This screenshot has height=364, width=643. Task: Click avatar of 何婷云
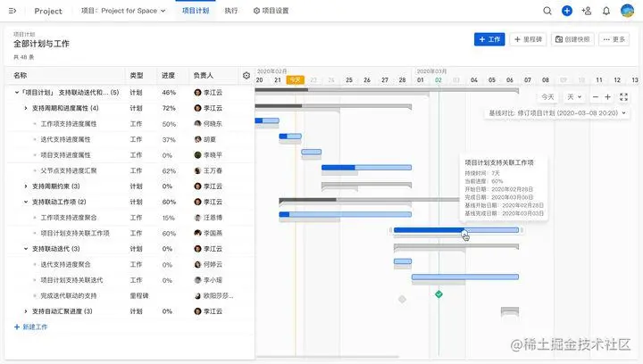coord(197,264)
